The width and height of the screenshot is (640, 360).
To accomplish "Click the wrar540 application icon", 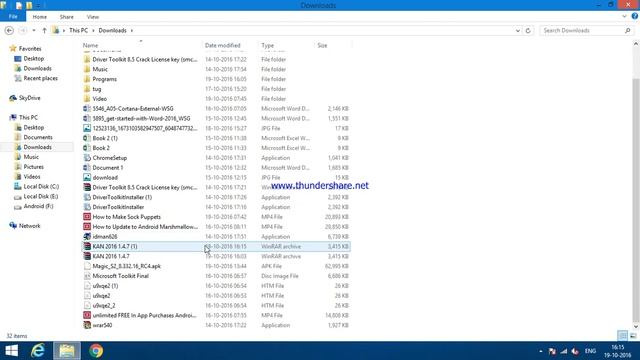I will [x=87, y=325].
